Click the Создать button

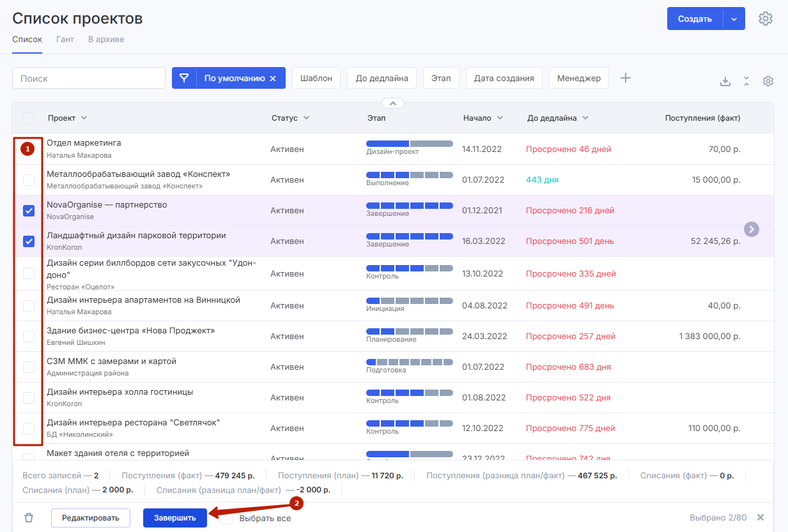(x=695, y=19)
